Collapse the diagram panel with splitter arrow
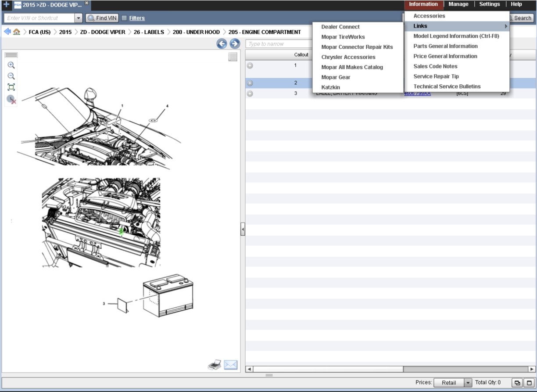This screenshot has width=537, height=392. pyautogui.click(x=243, y=229)
